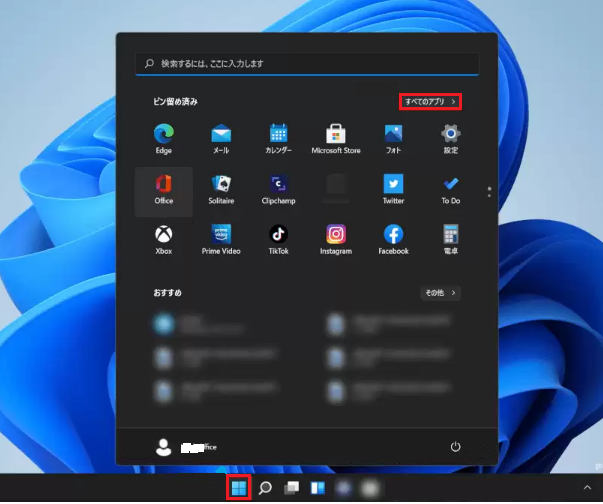Open Prime Video app
The width and height of the screenshot is (603, 504).
[221, 240]
